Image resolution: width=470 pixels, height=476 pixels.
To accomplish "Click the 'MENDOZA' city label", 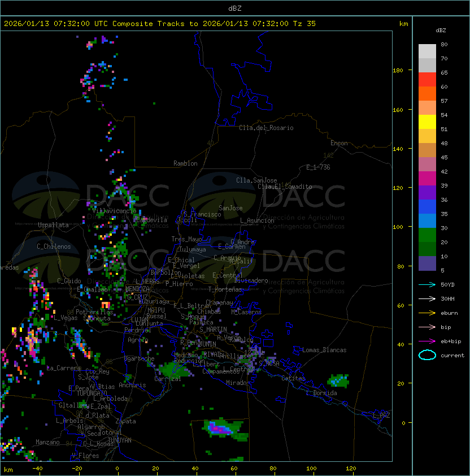I will (137, 289).
